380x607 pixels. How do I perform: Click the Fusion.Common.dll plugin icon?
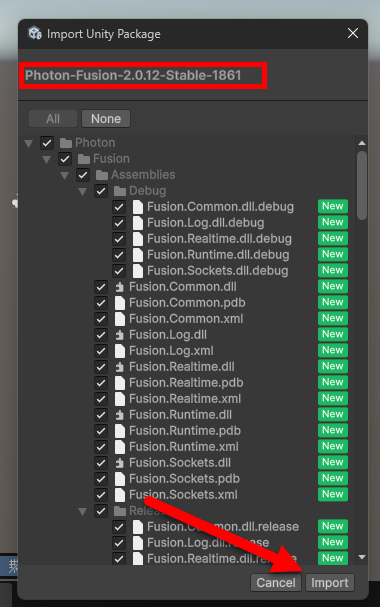click(x=120, y=287)
